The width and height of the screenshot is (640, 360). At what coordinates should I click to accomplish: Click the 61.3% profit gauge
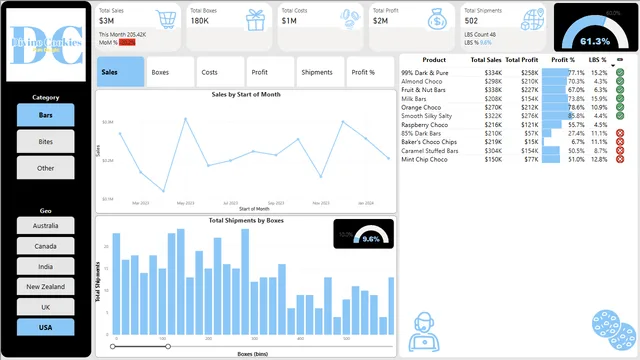coord(595,28)
